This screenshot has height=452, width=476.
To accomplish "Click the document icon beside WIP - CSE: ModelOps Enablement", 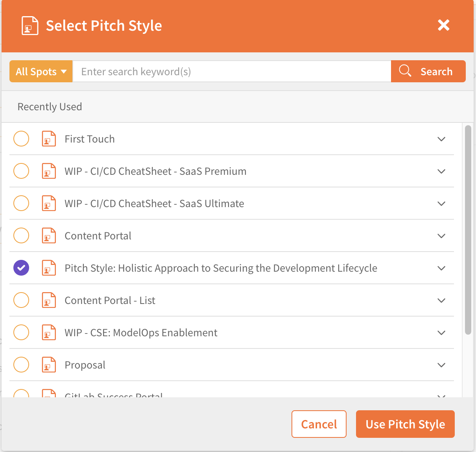I will point(48,332).
